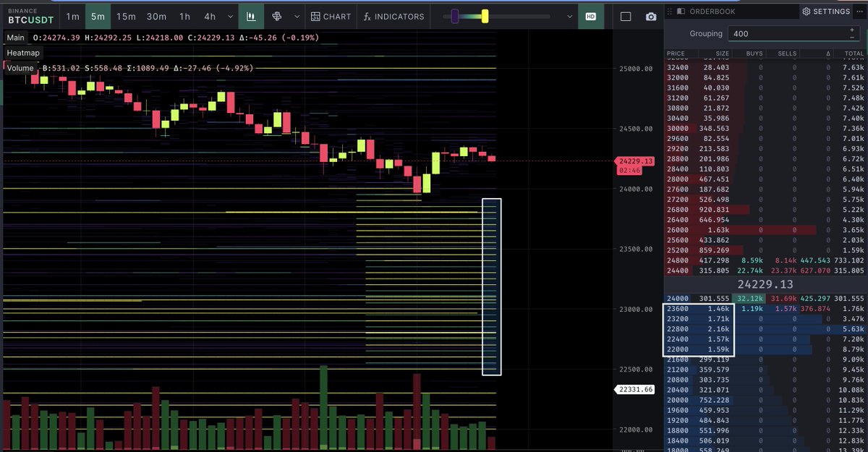
Task: Select the 21600 price row
Action: pyautogui.click(x=765, y=359)
